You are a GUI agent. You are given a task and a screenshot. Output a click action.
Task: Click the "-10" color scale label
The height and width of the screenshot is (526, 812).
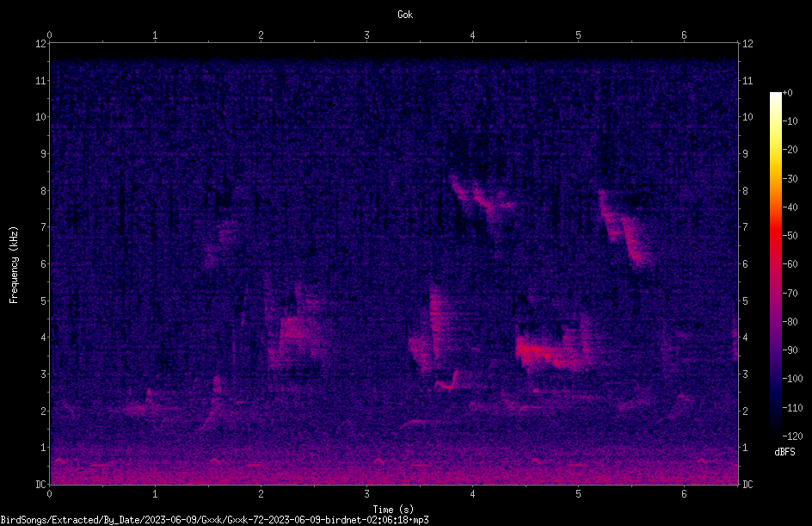click(790, 121)
